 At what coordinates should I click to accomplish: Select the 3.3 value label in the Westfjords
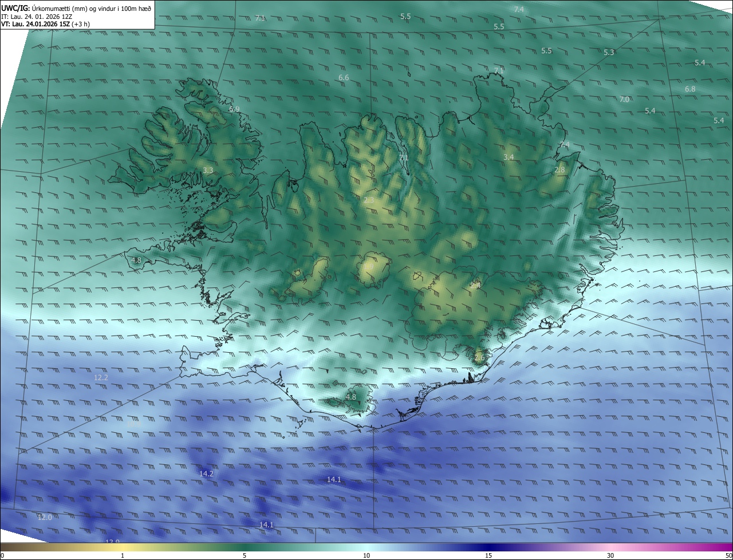(208, 170)
